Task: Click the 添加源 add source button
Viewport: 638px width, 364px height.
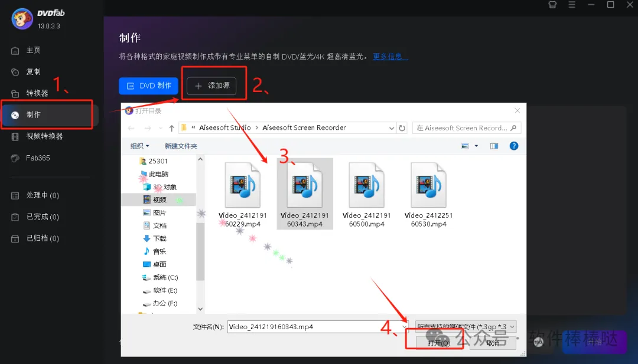Action: tap(211, 86)
